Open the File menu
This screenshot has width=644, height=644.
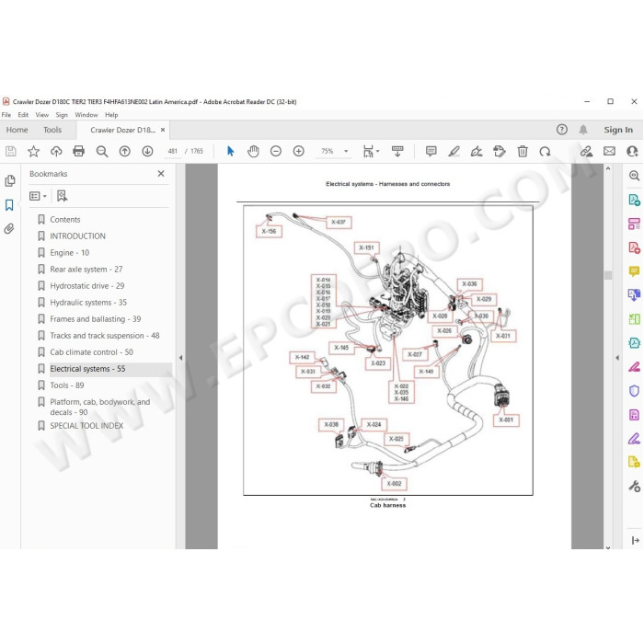(6, 115)
